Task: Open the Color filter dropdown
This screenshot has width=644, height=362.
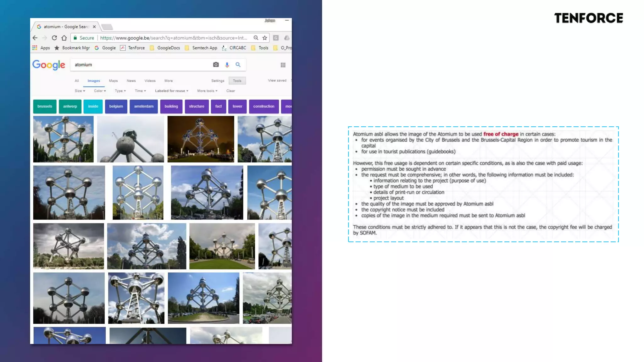Action: [100, 91]
